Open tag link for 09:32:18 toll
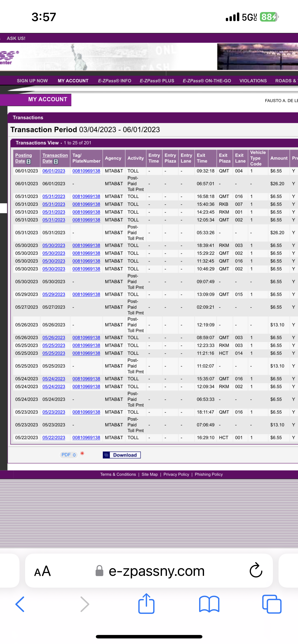 [x=86, y=171]
